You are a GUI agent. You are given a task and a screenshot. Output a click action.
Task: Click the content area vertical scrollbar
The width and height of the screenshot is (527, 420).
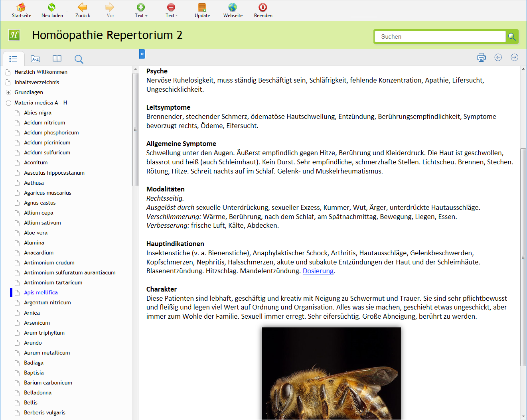pos(523,257)
